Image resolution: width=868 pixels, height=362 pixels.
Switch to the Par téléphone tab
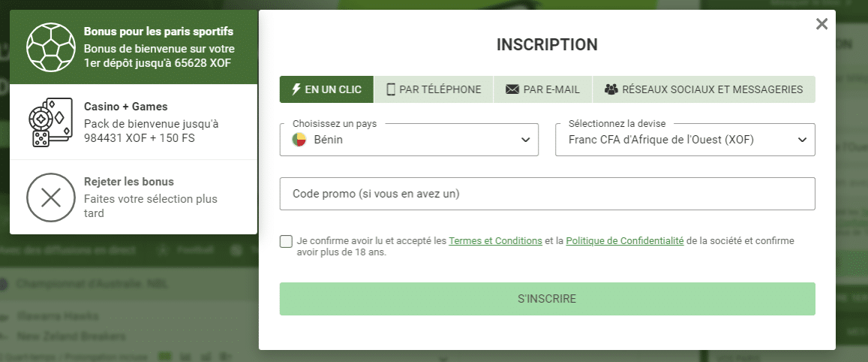point(434,89)
